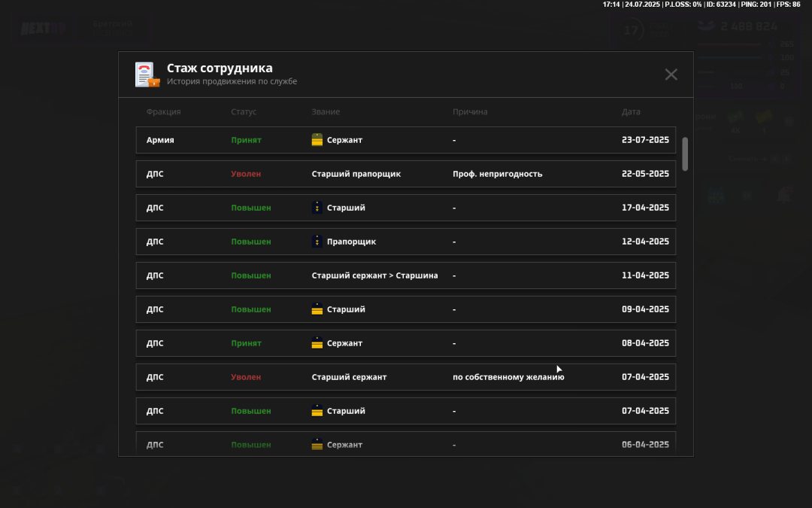812x508 pixels.
Task: Click the date 22-05-2025
Action: [x=645, y=174]
